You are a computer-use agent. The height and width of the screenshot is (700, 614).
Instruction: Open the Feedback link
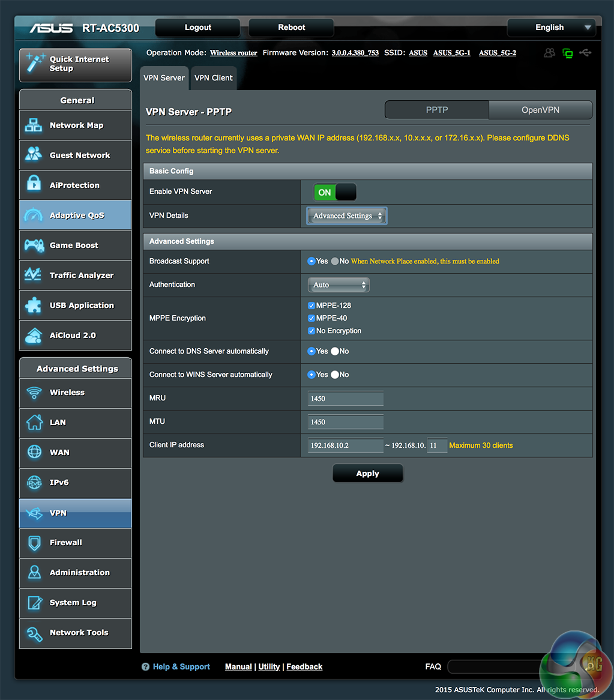304,666
